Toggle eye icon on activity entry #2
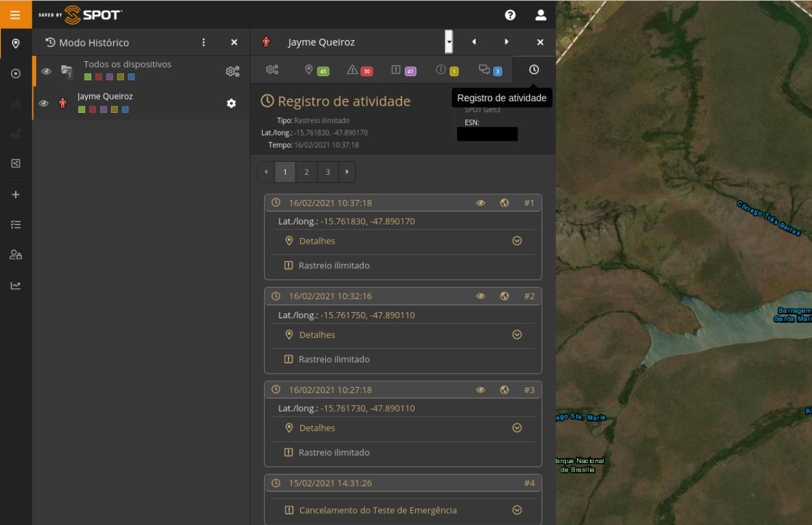 (x=480, y=296)
